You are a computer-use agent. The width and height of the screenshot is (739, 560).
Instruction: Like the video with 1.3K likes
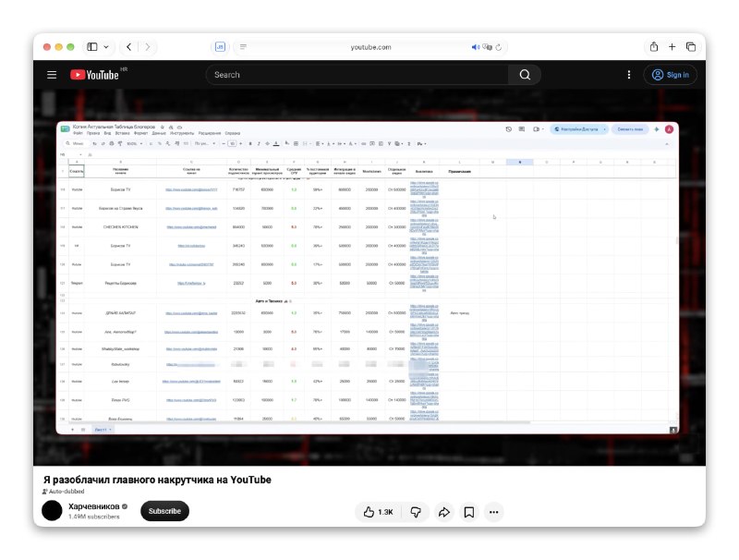tap(379, 512)
